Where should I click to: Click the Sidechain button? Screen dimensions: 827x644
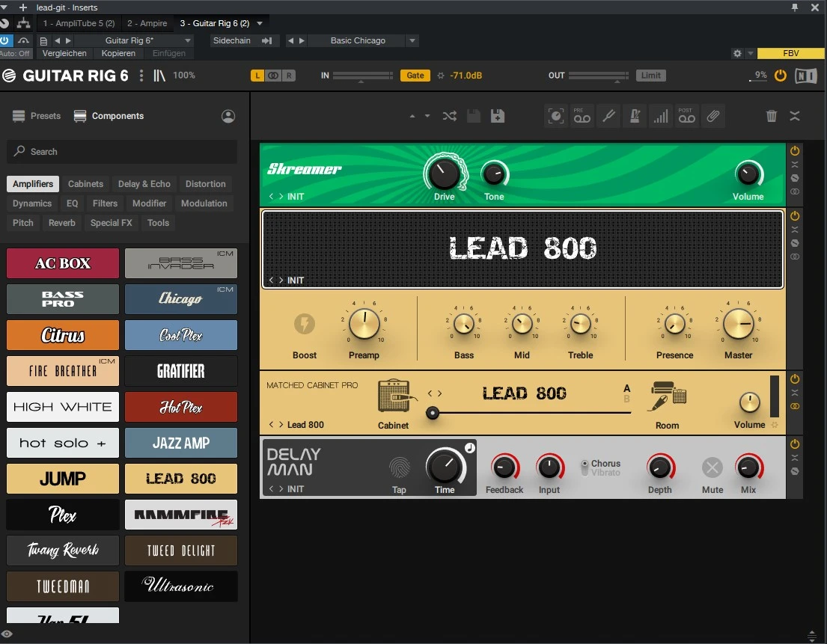click(x=231, y=40)
